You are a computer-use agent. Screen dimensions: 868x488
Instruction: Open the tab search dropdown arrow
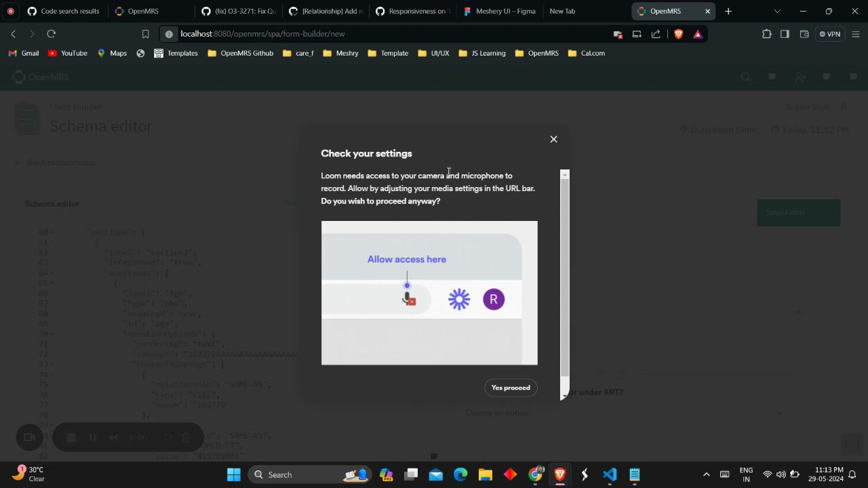tap(777, 11)
